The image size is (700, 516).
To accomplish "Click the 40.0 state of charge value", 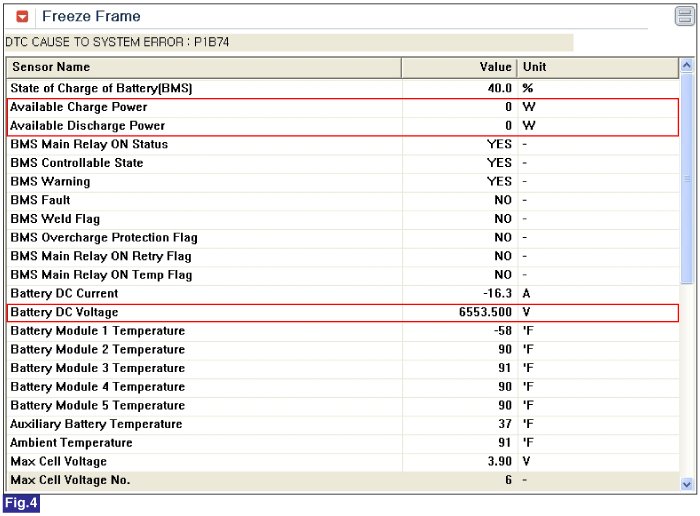I will coord(500,88).
